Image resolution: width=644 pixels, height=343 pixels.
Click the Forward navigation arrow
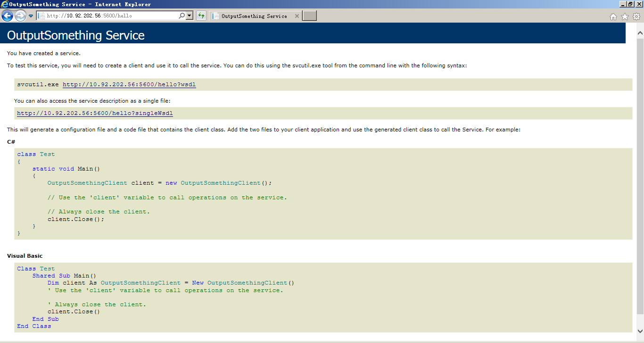(20, 16)
